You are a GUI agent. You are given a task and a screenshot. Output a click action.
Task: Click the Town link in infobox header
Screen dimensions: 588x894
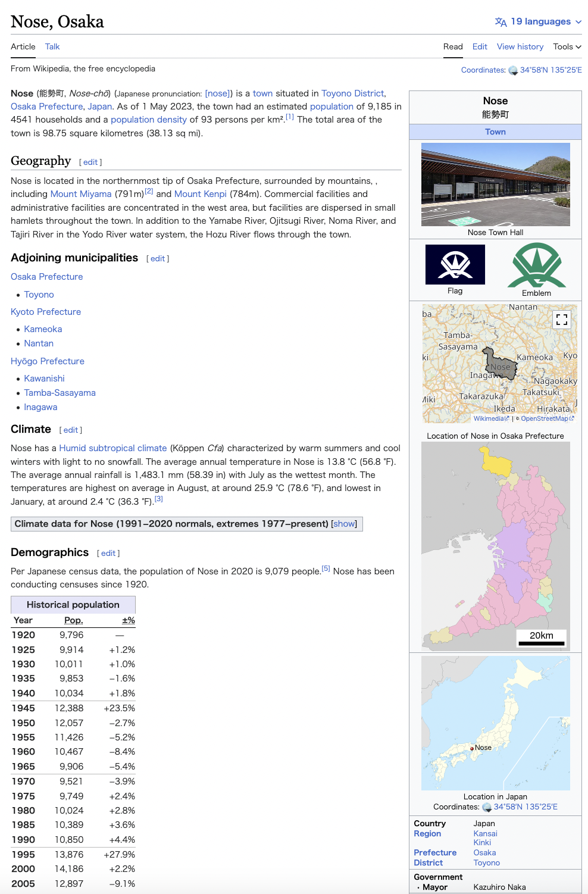pyautogui.click(x=496, y=132)
